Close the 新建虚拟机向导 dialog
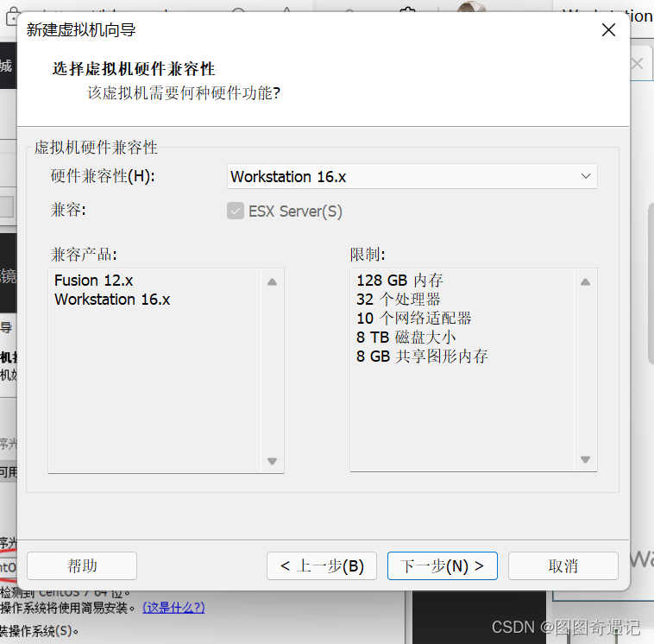Viewport: 654px width, 644px height. [x=608, y=29]
